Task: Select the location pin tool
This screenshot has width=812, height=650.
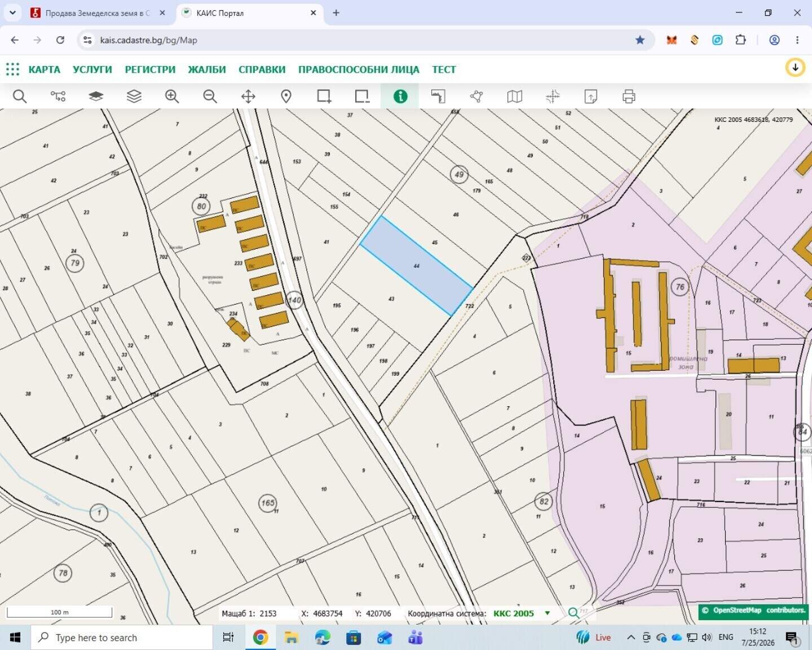Action: (286, 96)
